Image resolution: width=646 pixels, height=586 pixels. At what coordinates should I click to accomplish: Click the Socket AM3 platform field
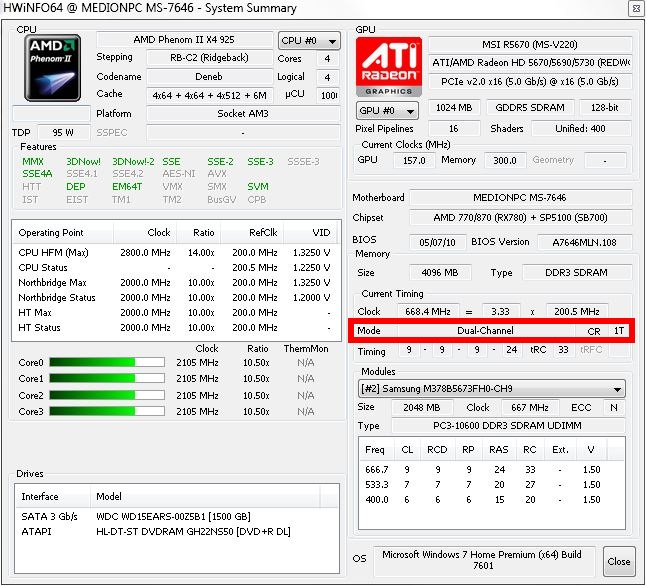[243, 113]
